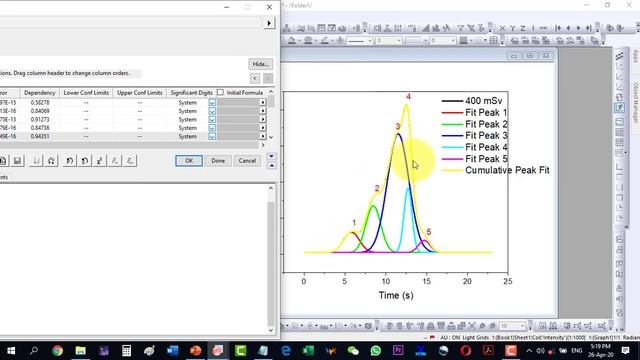Click the Hide... button
Image resolution: width=640 pixels, height=360 pixels.
coord(260,64)
